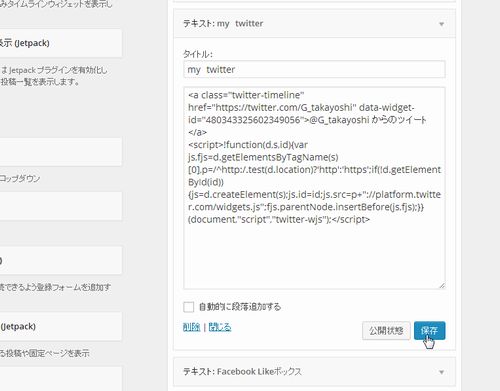Click the '投稿や固定ページを表示' description text
This screenshot has width=500, height=391.
48,353
